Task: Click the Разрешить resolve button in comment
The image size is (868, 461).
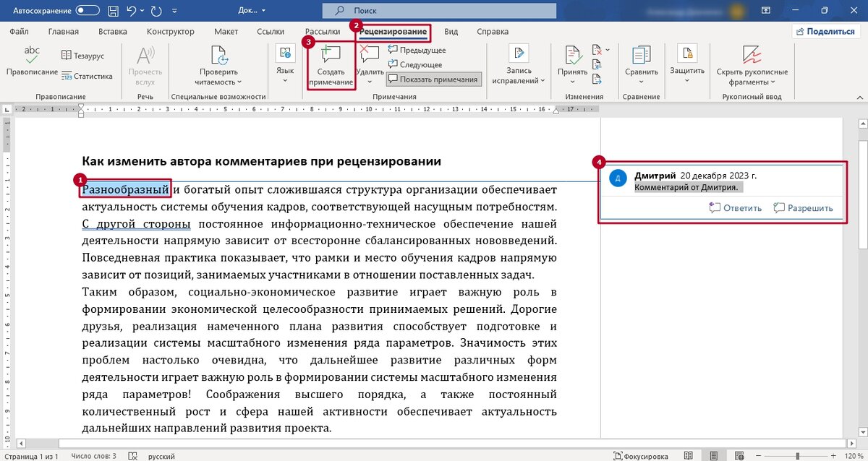Action: (x=803, y=208)
